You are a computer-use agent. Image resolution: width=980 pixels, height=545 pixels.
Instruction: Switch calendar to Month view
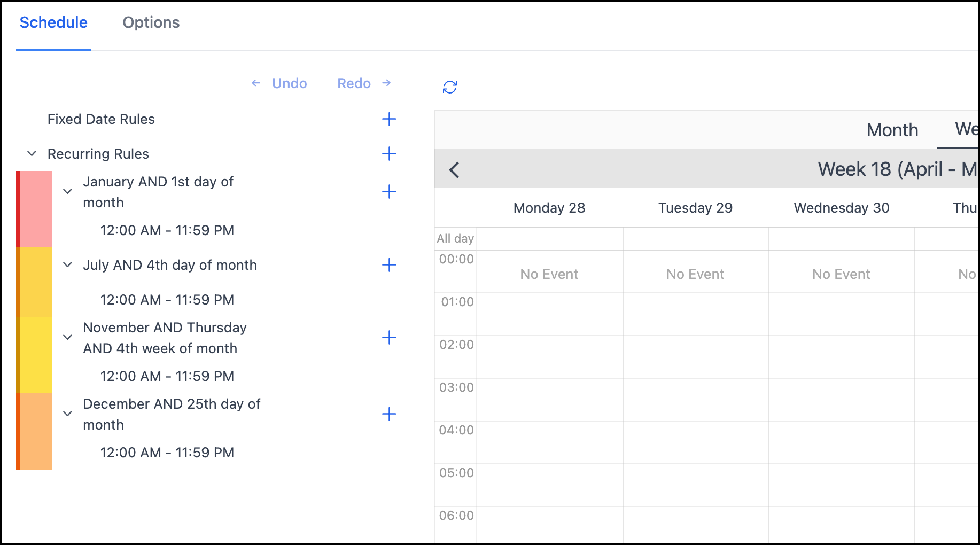coord(892,130)
